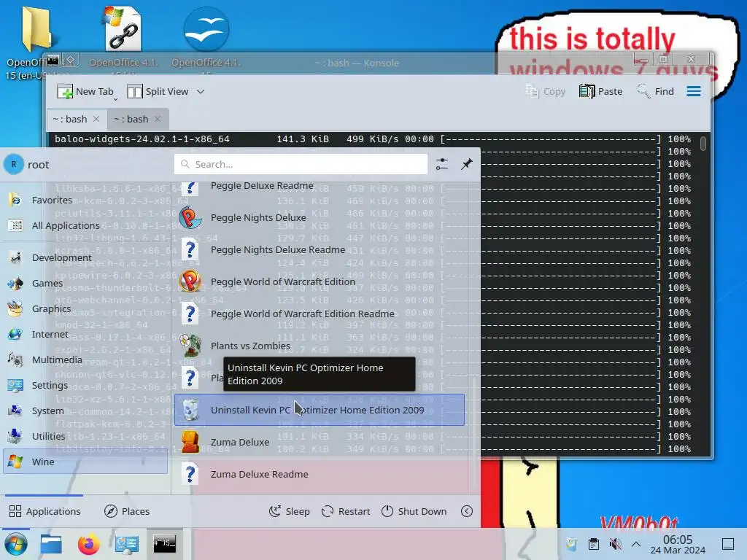Click the system tray updates icon
747x560 pixels.
pyautogui.click(x=571, y=544)
